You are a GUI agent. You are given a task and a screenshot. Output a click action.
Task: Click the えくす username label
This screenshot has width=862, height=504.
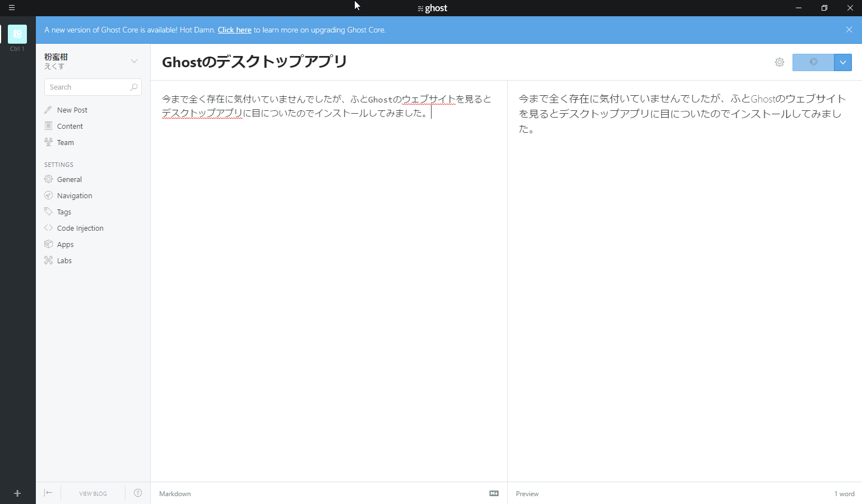[54, 67]
